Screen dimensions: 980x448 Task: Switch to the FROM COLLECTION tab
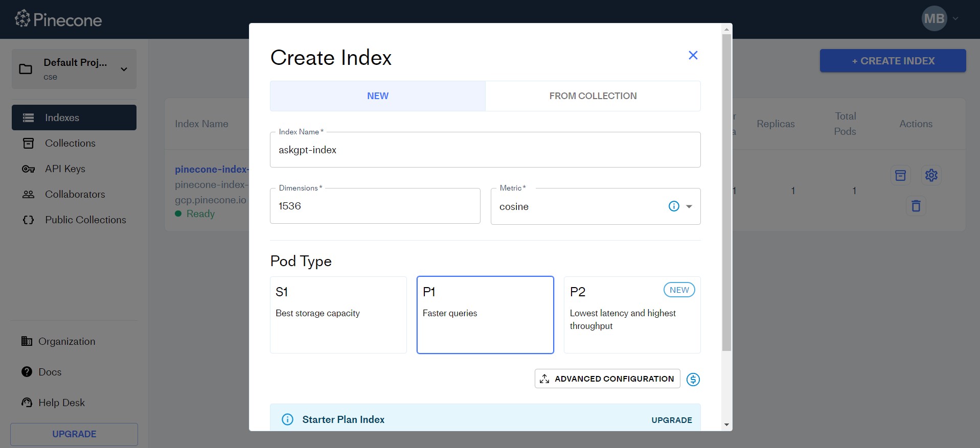click(593, 96)
